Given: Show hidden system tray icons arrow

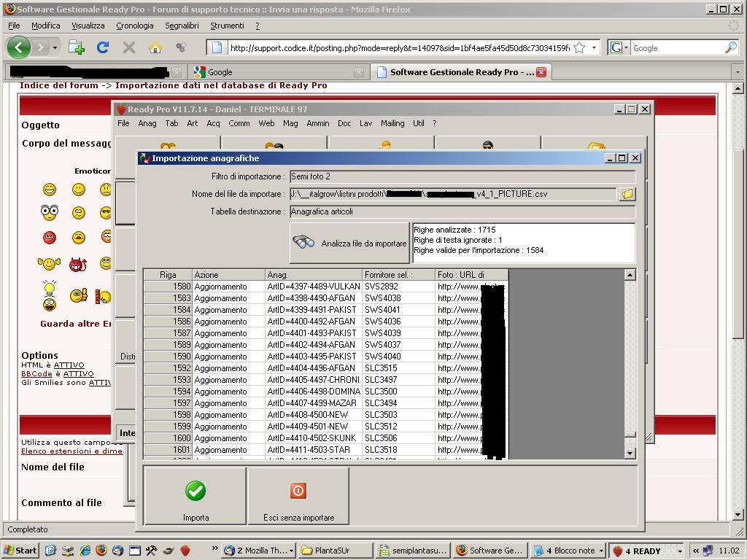Looking at the screenshot, I should [696, 551].
